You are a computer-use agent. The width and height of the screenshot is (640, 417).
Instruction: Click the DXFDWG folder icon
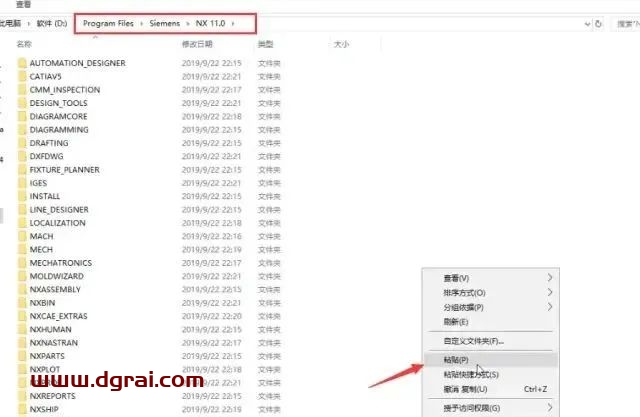click(22, 157)
